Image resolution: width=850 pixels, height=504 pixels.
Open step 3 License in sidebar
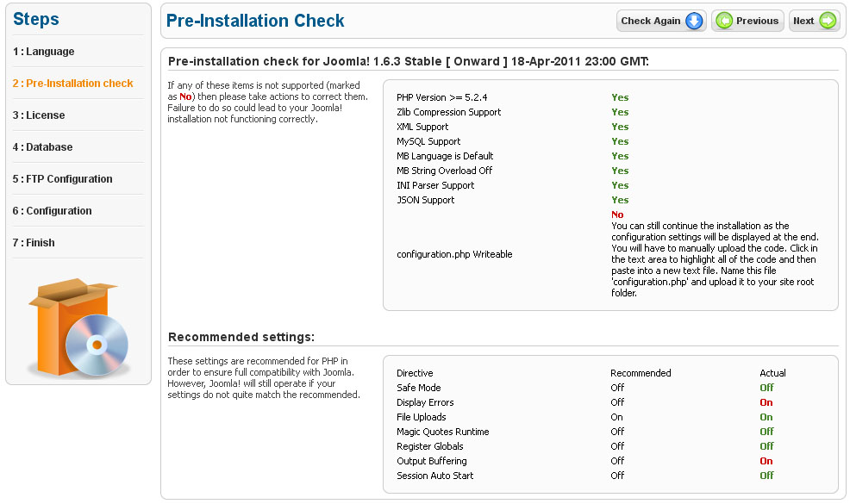coord(39,115)
